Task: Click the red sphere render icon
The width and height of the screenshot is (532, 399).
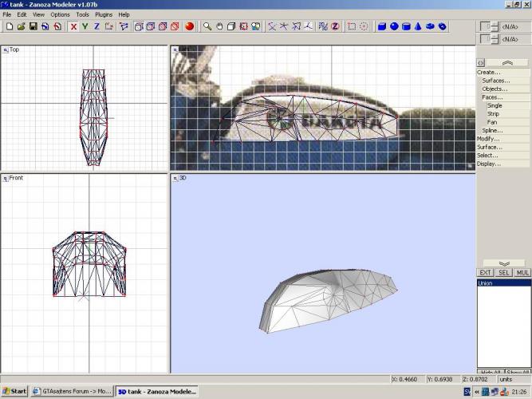Action: (x=190, y=26)
